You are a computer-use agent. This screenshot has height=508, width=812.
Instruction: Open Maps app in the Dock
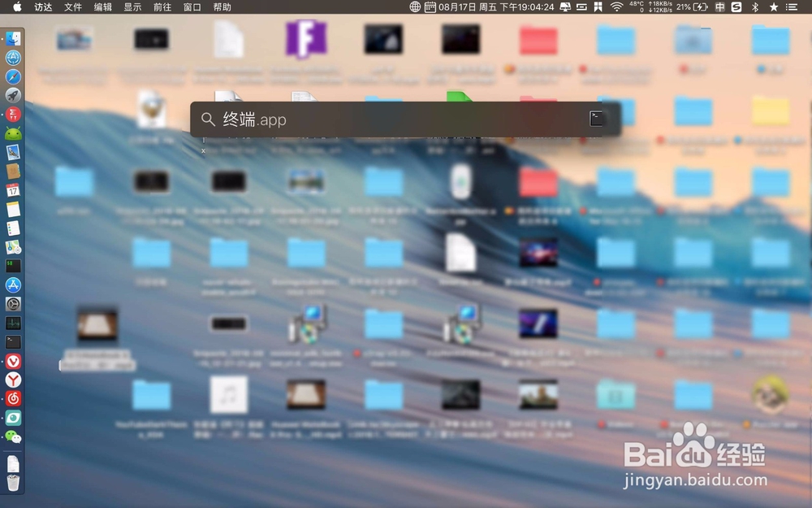(13, 247)
